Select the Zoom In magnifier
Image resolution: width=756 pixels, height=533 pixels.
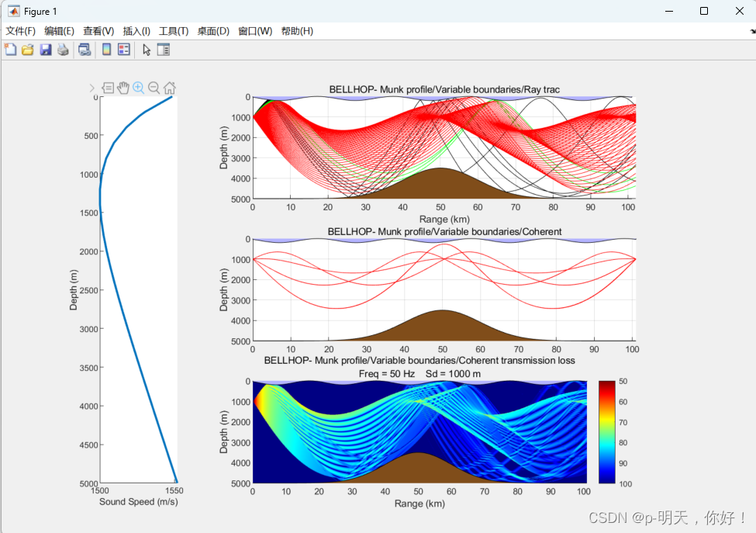[138, 88]
